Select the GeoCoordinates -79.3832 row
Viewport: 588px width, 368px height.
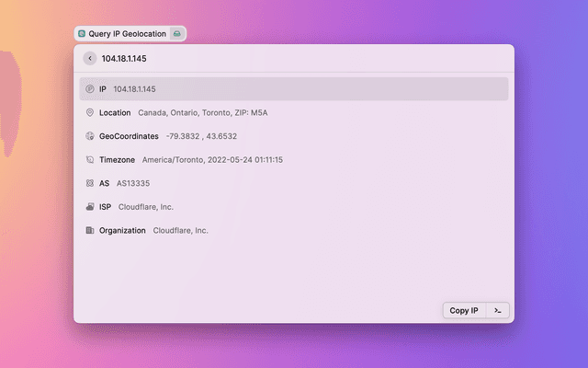pyautogui.click(x=294, y=136)
